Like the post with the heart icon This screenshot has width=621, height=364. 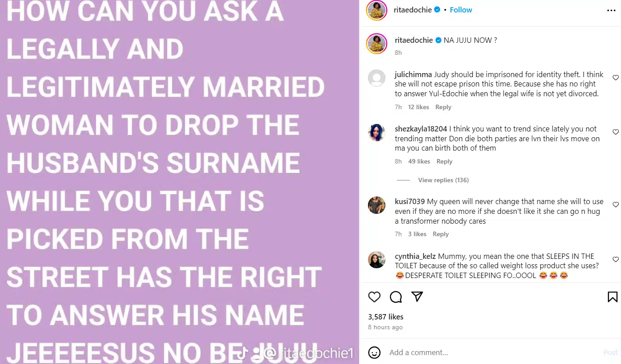(x=375, y=297)
